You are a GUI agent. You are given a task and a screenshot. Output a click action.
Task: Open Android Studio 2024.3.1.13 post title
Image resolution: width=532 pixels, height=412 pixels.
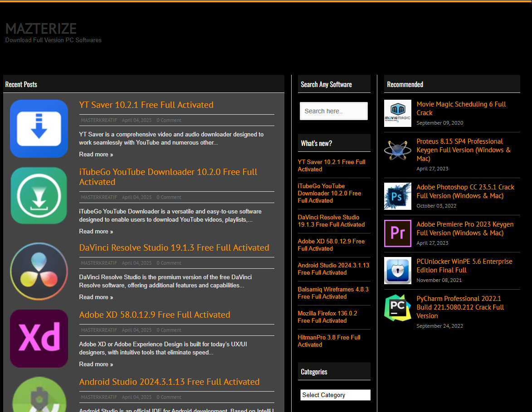(x=169, y=382)
